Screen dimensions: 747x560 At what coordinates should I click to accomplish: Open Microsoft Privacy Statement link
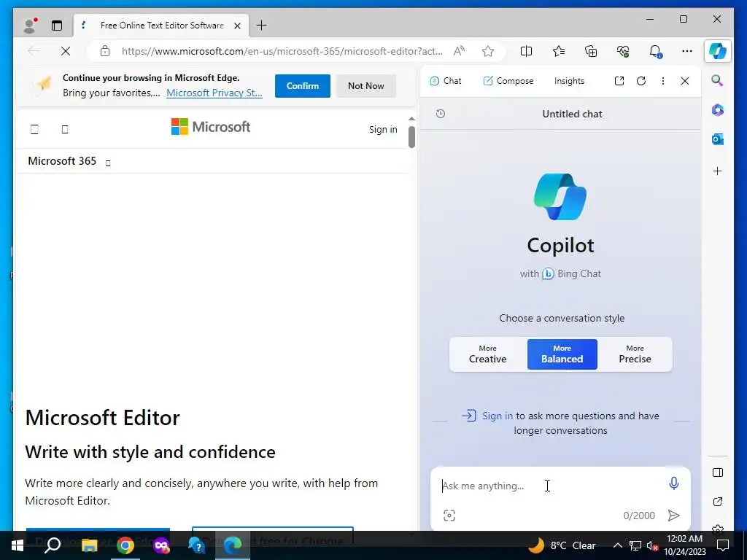click(214, 93)
